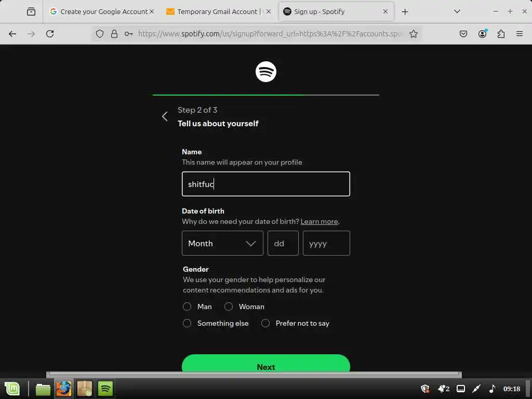This screenshot has height=399, width=532.
Task: Click the 'Step 2 of 3' text
Action: coord(197,110)
